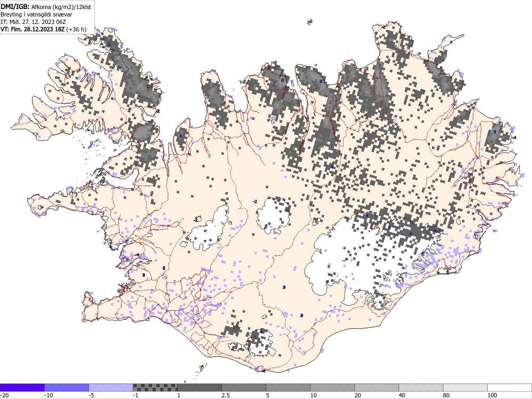This screenshot has width=532, height=399.
Task: Click the "2.5" legend scale label
Action: tap(226, 395)
